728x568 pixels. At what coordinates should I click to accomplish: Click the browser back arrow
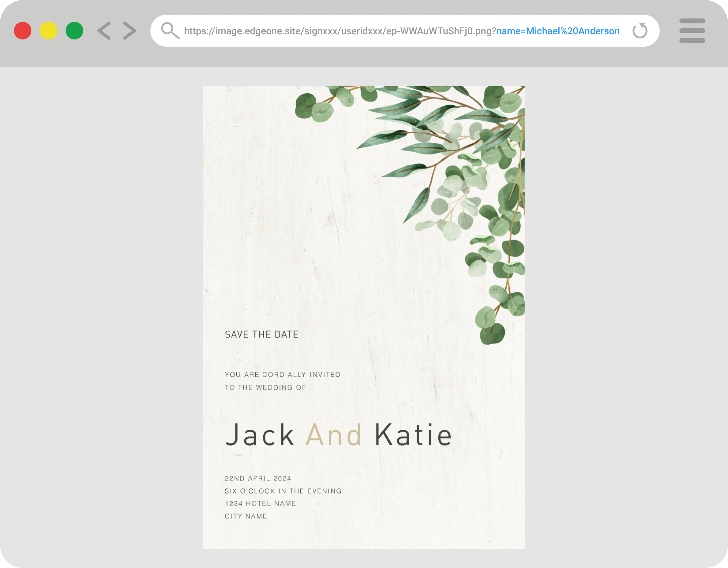point(104,31)
